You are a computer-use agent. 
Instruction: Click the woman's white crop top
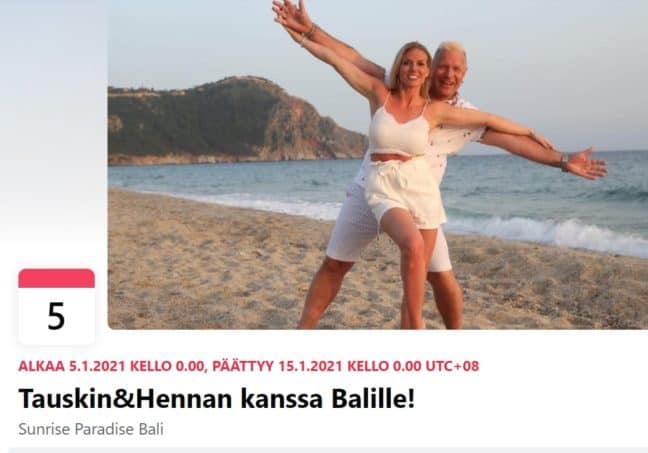pyautogui.click(x=400, y=129)
